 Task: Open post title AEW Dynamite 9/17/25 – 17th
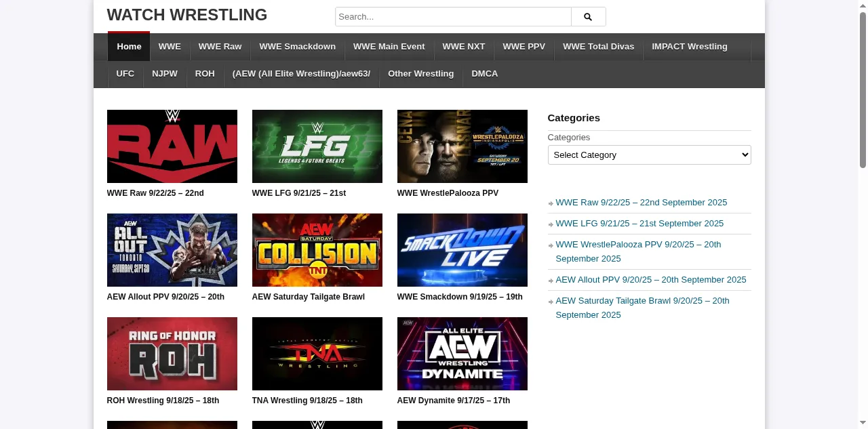(x=454, y=401)
